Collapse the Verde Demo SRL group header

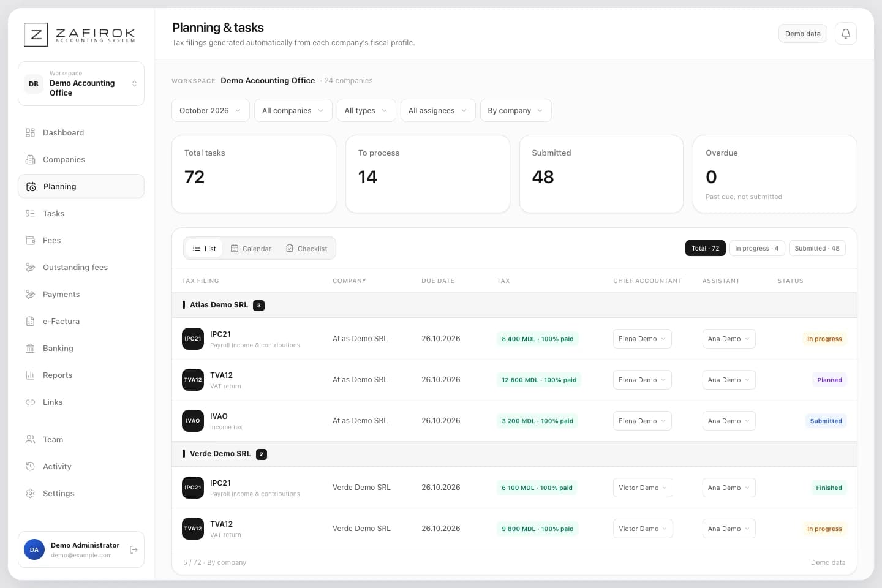(514, 454)
